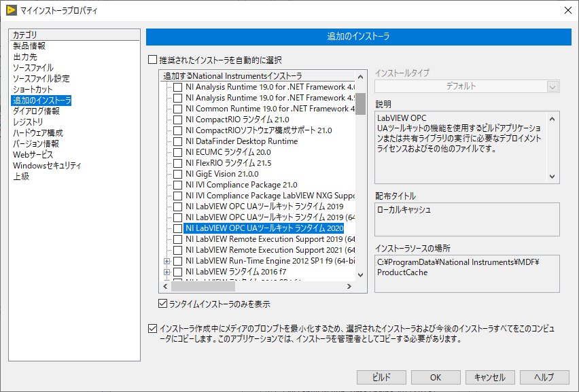Select NI IVI Compliance Package LabVIEW NXG row
579x392 pixels.
270,196
